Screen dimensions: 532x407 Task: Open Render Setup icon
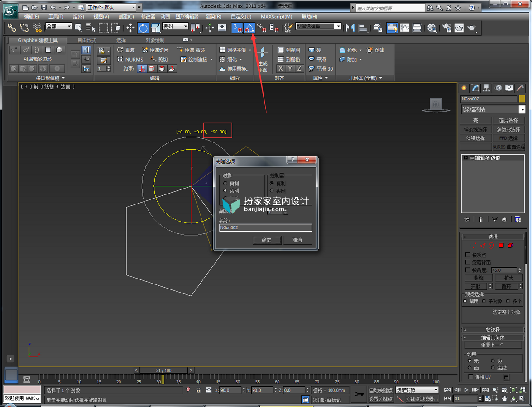(x=446, y=28)
